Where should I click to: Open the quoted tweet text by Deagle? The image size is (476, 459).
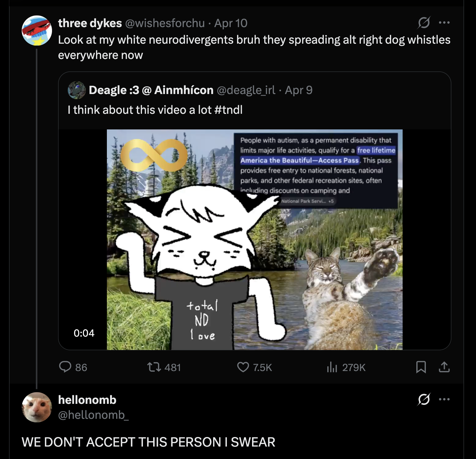tap(140, 110)
